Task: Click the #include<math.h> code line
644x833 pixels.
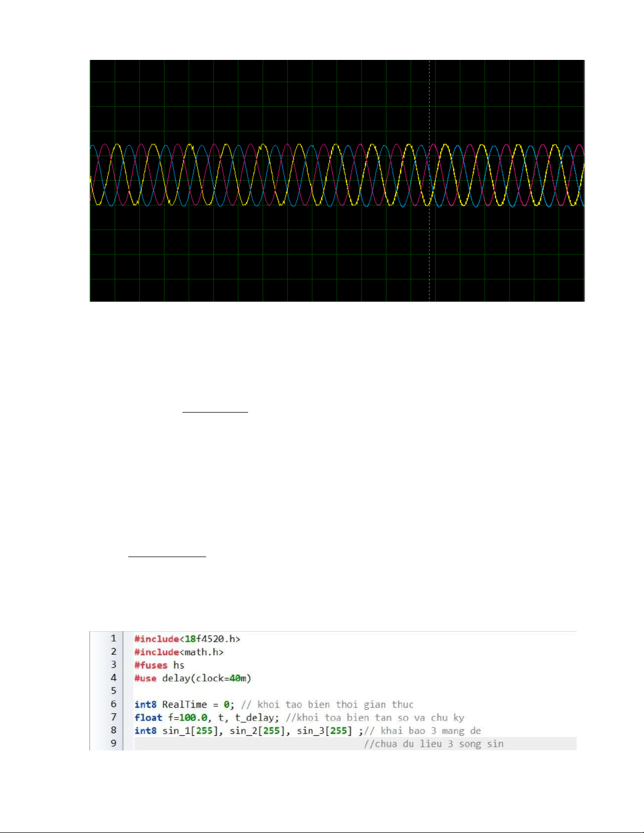Action: tap(179, 652)
